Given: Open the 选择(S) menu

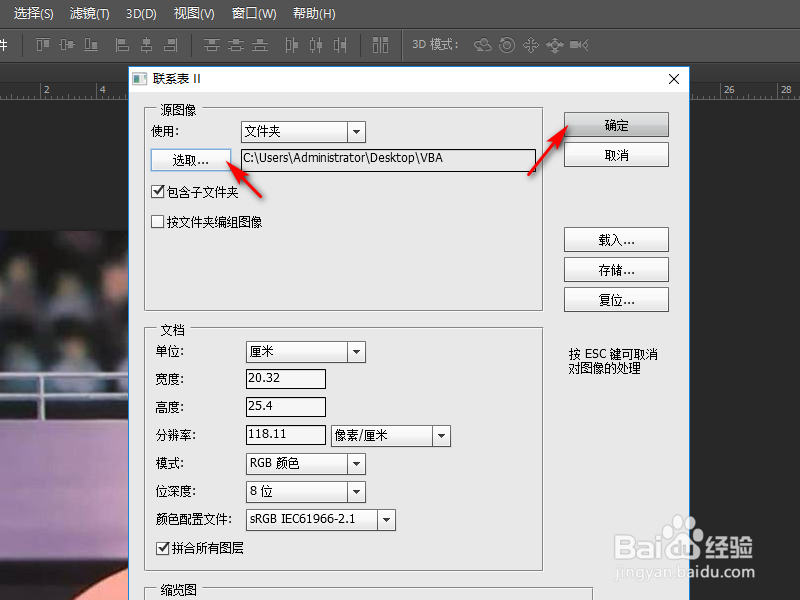Looking at the screenshot, I should click(34, 13).
